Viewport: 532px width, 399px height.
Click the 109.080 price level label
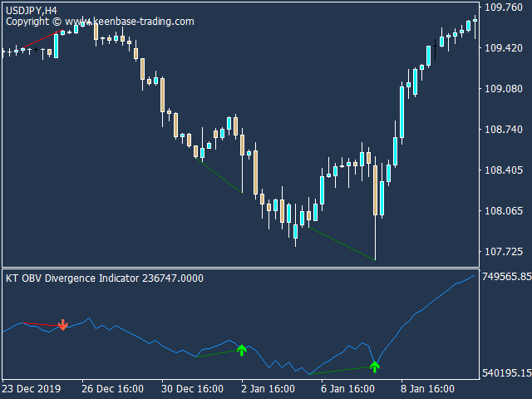(504, 89)
